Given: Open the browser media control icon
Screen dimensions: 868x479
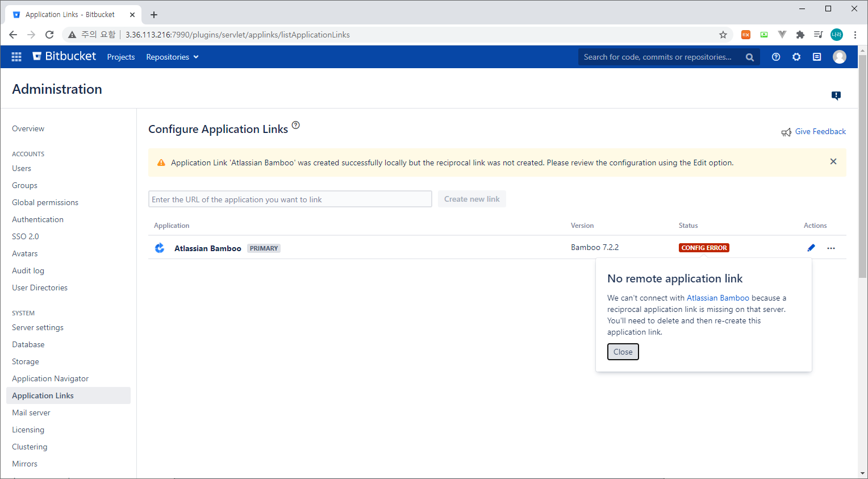Looking at the screenshot, I should [x=818, y=35].
